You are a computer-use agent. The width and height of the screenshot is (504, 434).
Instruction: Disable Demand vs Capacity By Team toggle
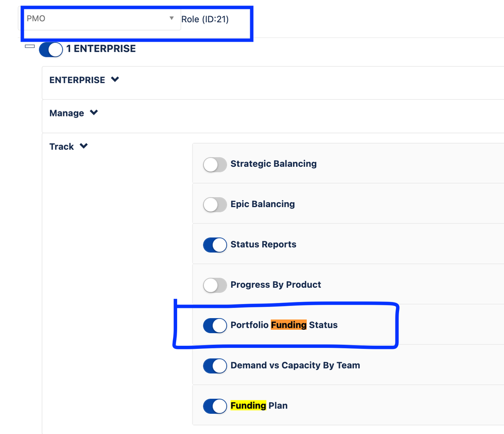[x=215, y=366]
